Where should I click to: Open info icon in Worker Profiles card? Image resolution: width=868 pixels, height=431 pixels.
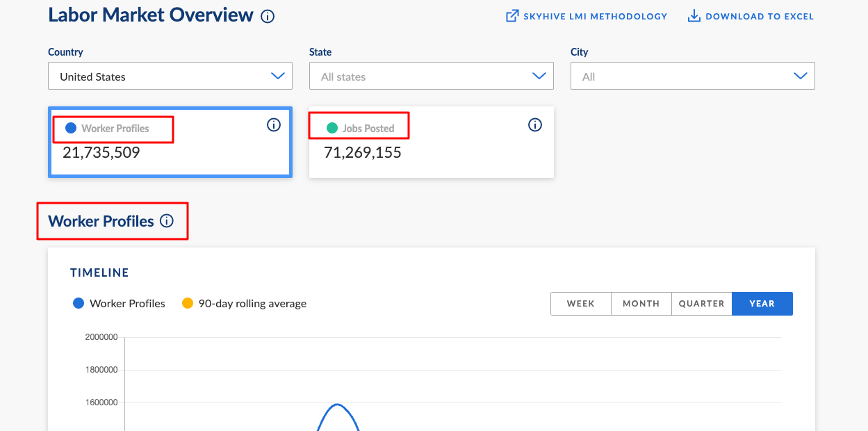[274, 125]
